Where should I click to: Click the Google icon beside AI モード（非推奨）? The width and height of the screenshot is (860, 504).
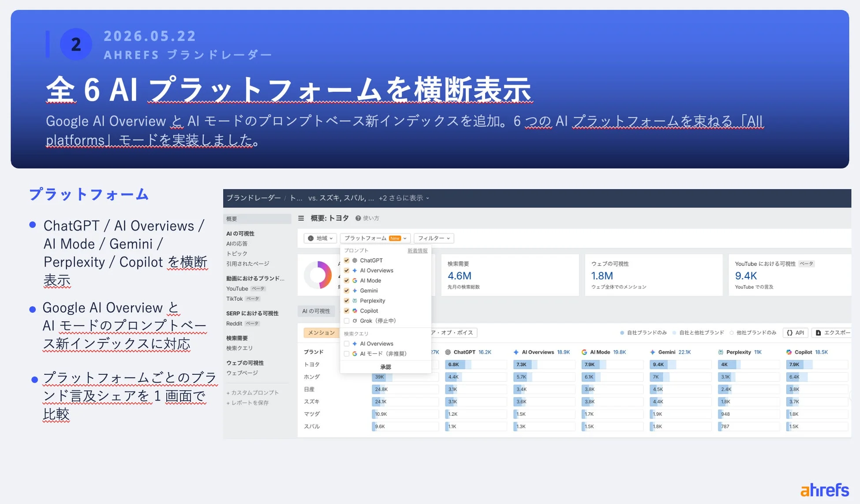pyautogui.click(x=355, y=354)
